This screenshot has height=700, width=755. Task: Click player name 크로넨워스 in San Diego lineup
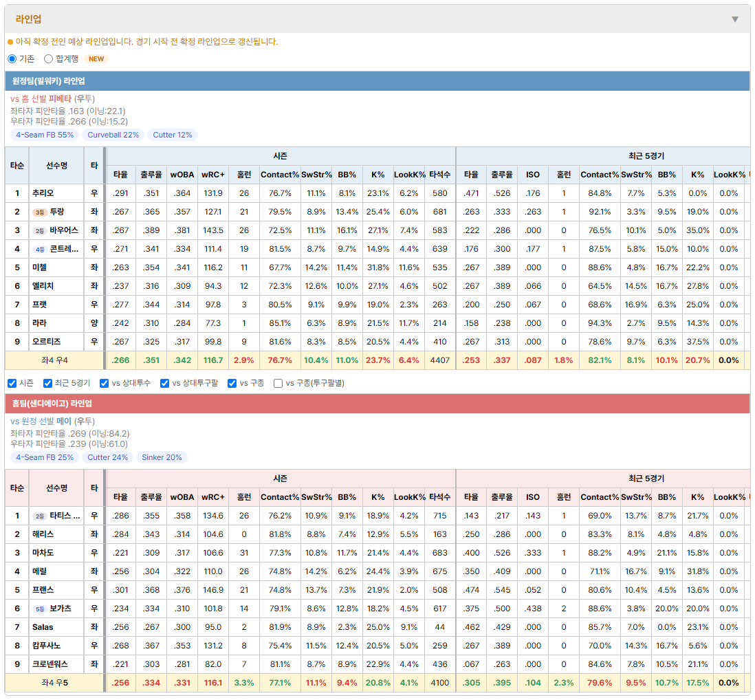(50, 664)
